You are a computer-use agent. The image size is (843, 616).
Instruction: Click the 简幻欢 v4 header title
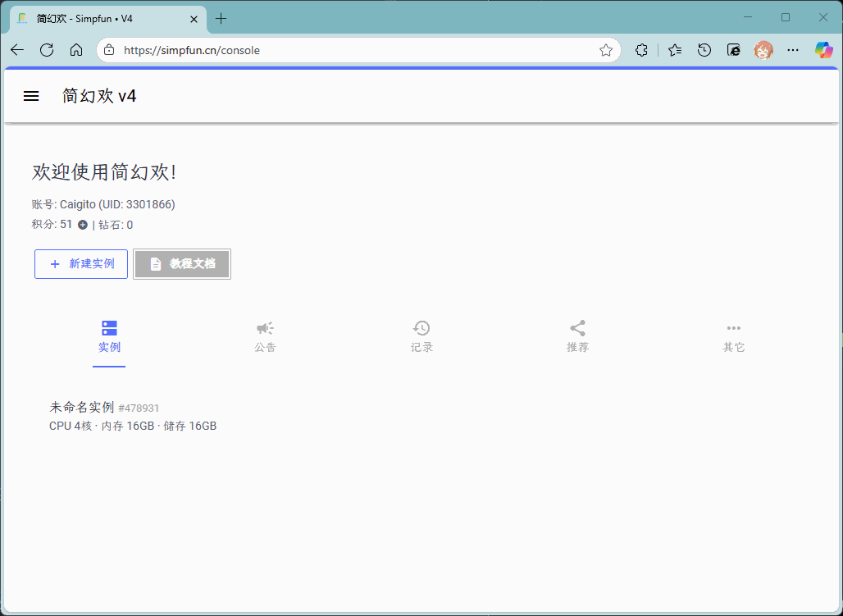click(x=99, y=96)
